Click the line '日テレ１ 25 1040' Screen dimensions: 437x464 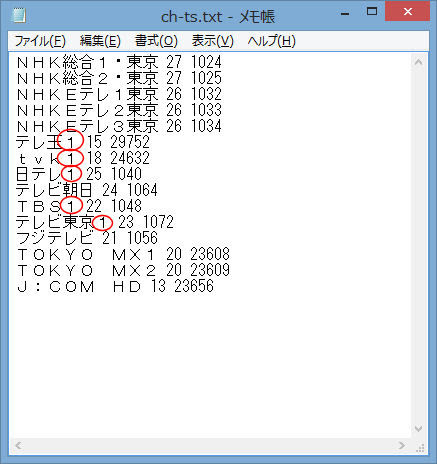pyautogui.click(x=79, y=174)
